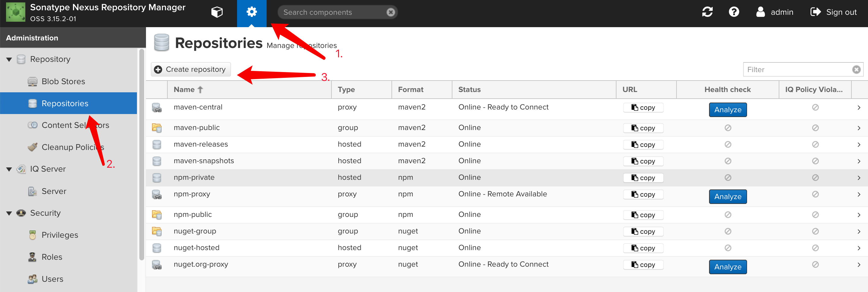Analyze the maven-central repository

pos(728,110)
